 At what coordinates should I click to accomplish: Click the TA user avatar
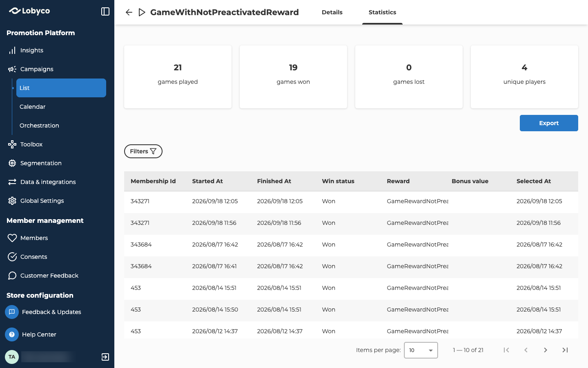coord(12,357)
